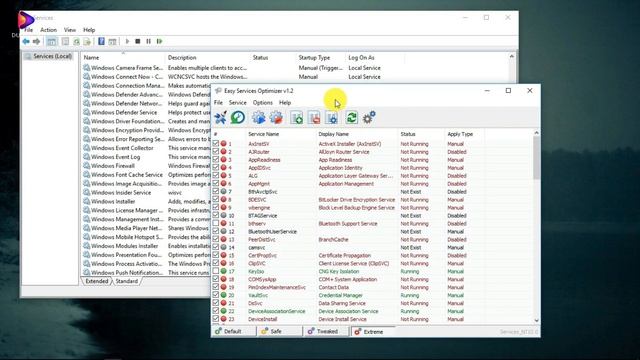Click the Easy Services Optimizer vertical scrollbar thumb
Viewport: 640px width, 360px height.
[x=536, y=158]
